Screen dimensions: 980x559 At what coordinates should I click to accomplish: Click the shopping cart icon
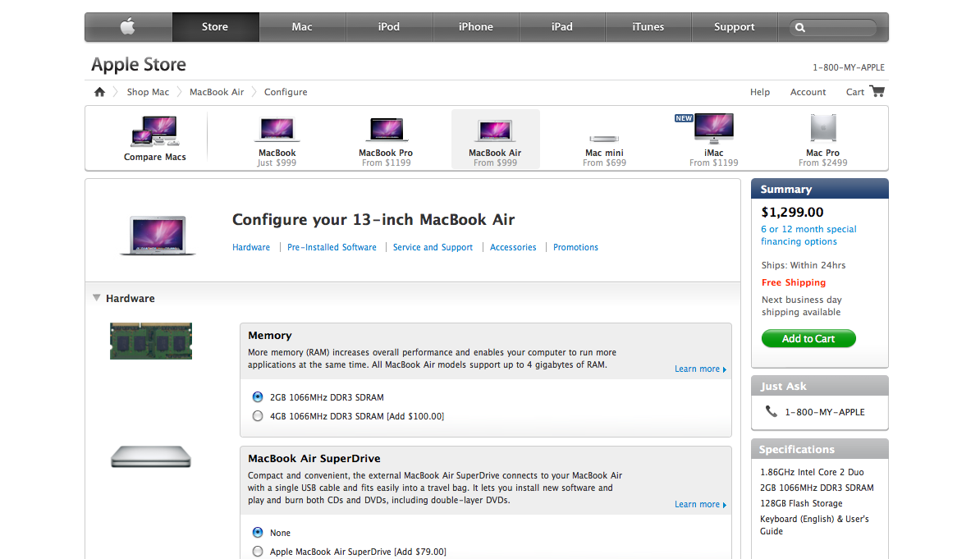click(x=877, y=91)
